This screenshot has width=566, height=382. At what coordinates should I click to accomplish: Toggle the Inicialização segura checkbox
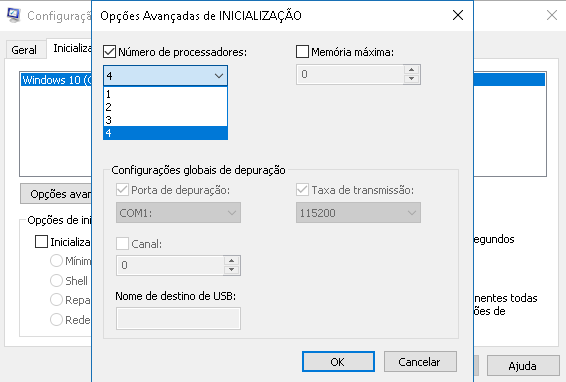point(41,242)
